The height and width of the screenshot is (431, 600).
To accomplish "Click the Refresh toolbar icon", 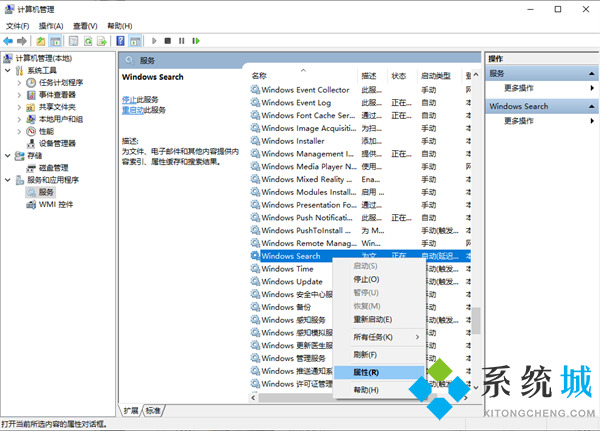I will pyautogui.click(x=88, y=41).
